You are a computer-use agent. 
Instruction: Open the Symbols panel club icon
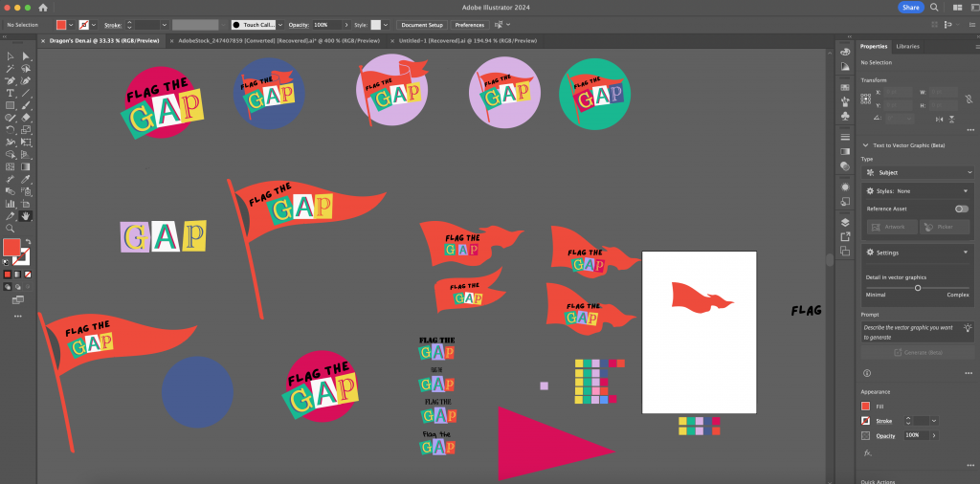point(845,116)
